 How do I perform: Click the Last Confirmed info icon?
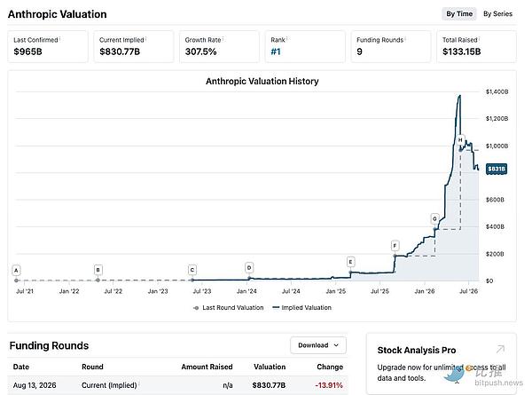tap(60, 39)
